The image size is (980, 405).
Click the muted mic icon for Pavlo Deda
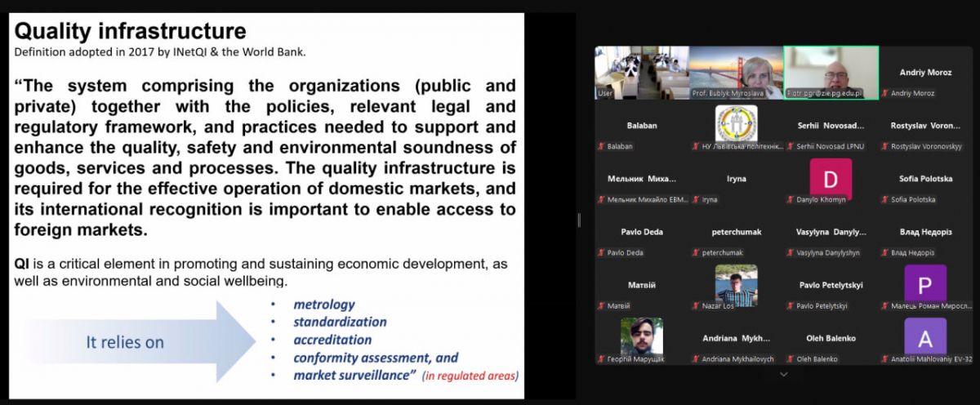[602, 253]
